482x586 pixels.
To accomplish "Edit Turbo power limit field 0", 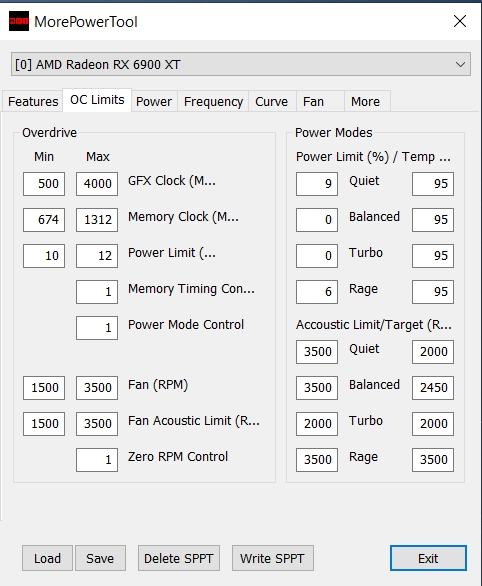I will click(317, 256).
